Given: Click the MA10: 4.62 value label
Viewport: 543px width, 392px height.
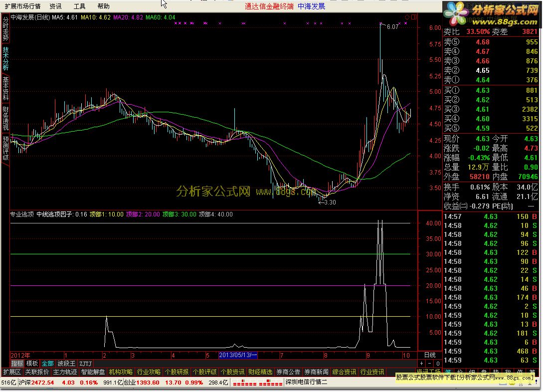Looking at the screenshot, I should (96, 17).
